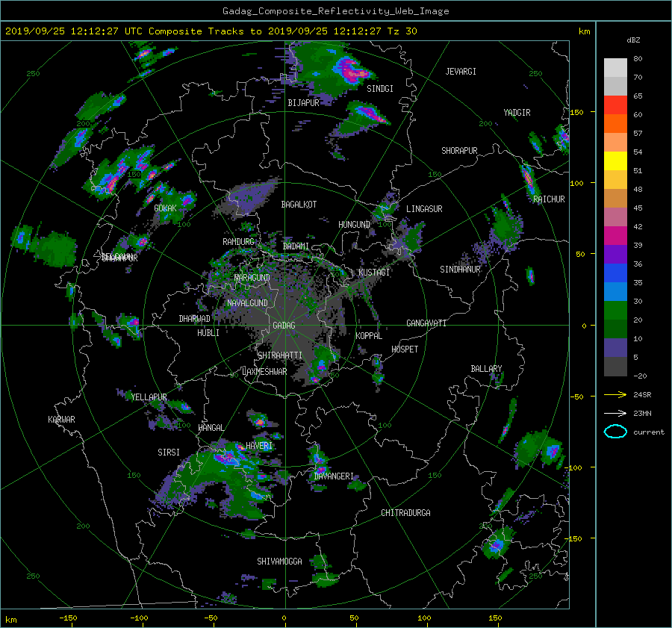
Task: Click the JEVARGI city label
Action: pos(461,72)
